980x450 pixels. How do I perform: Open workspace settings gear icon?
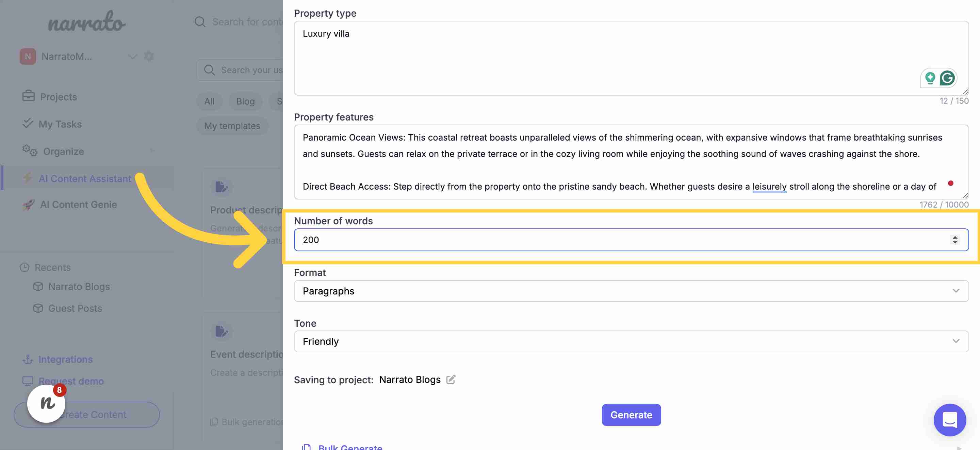(x=149, y=57)
